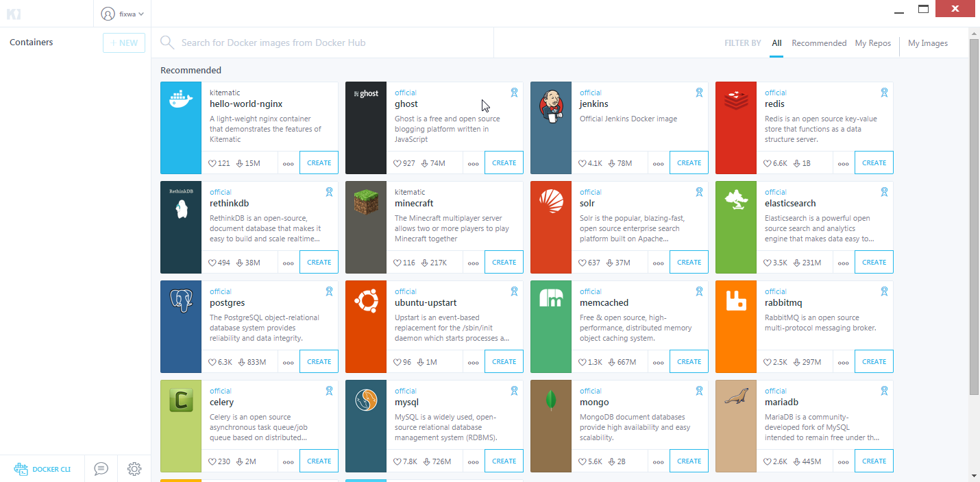980x482 pixels.
Task: Create the ghost container
Action: (x=504, y=163)
